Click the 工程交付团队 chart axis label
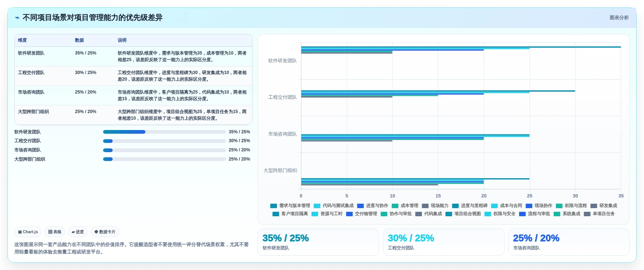This screenshot has height=270, width=644. tap(282, 97)
